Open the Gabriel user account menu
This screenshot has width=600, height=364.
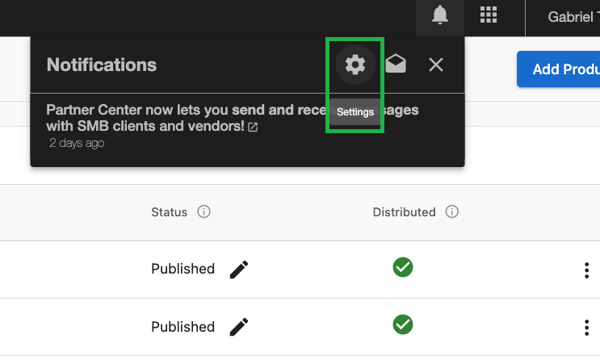[x=573, y=17]
